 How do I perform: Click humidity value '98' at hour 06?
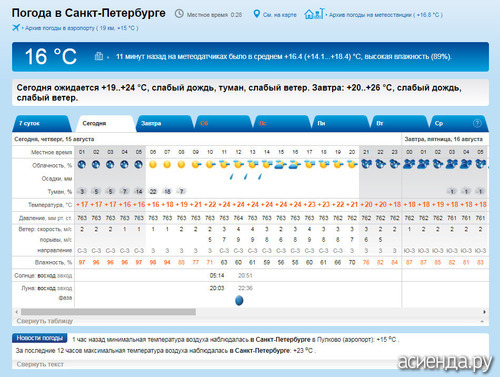pos(153,263)
